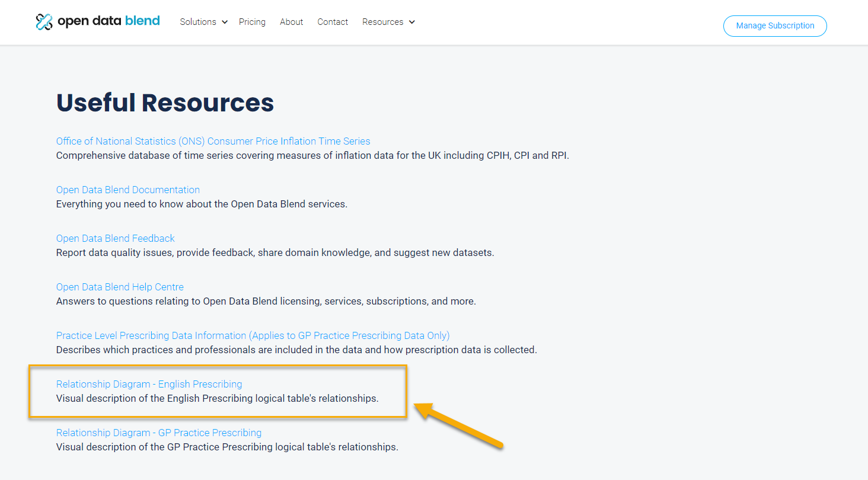
Task: Open Relationship Diagram - English Prescribing link
Action: point(149,384)
